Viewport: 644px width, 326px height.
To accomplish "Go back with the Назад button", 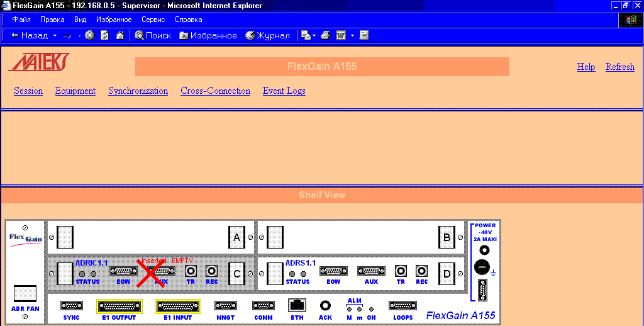I will point(30,35).
